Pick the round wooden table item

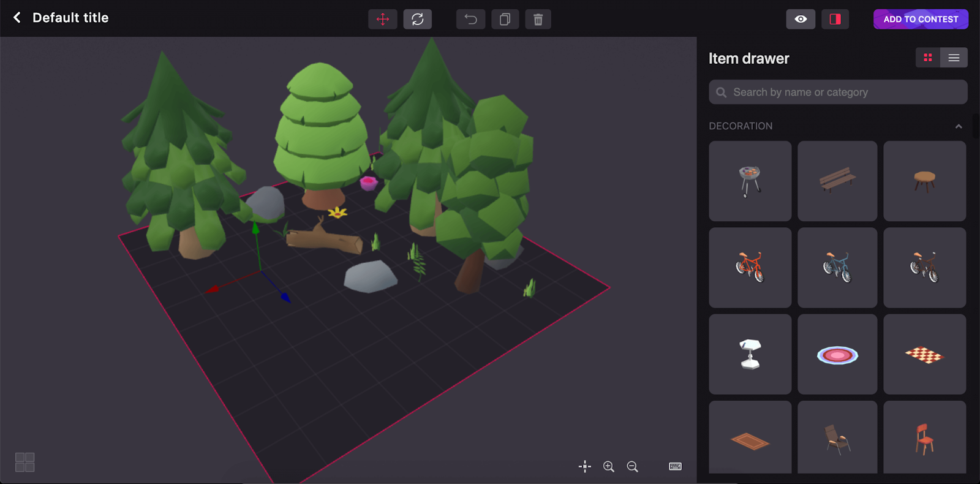[x=925, y=181]
